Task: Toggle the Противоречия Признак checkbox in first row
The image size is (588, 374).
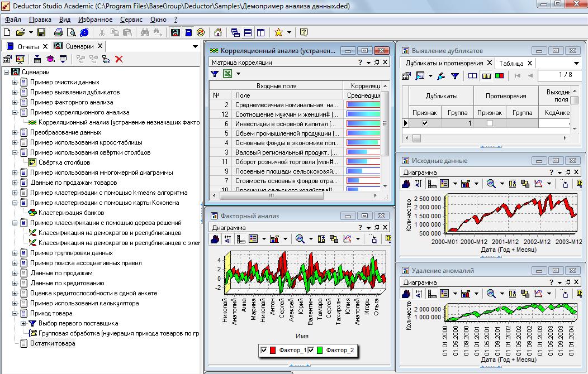Action: coord(490,123)
